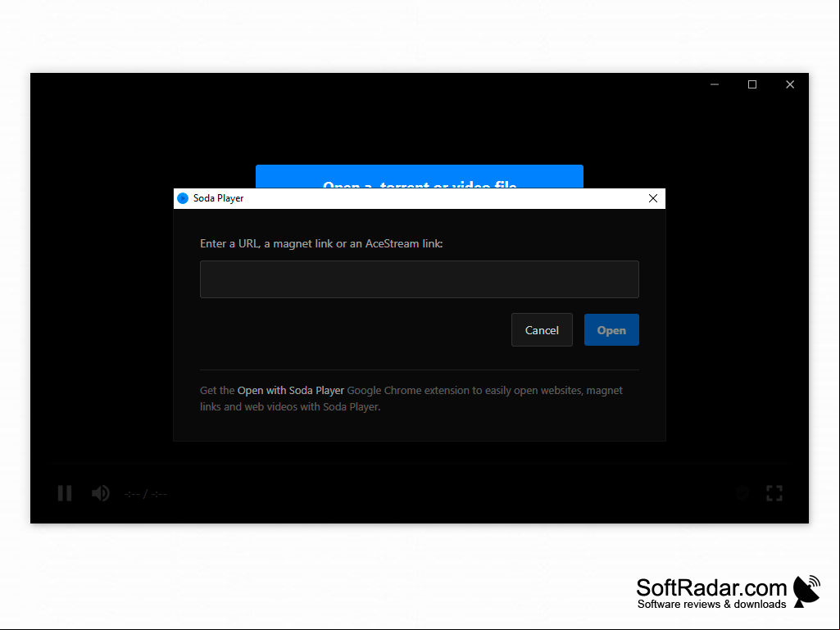Image resolution: width=840 pixels, height=630 pixels.
Task: Cancel the open URL dialog
Action: pos(542,330)
